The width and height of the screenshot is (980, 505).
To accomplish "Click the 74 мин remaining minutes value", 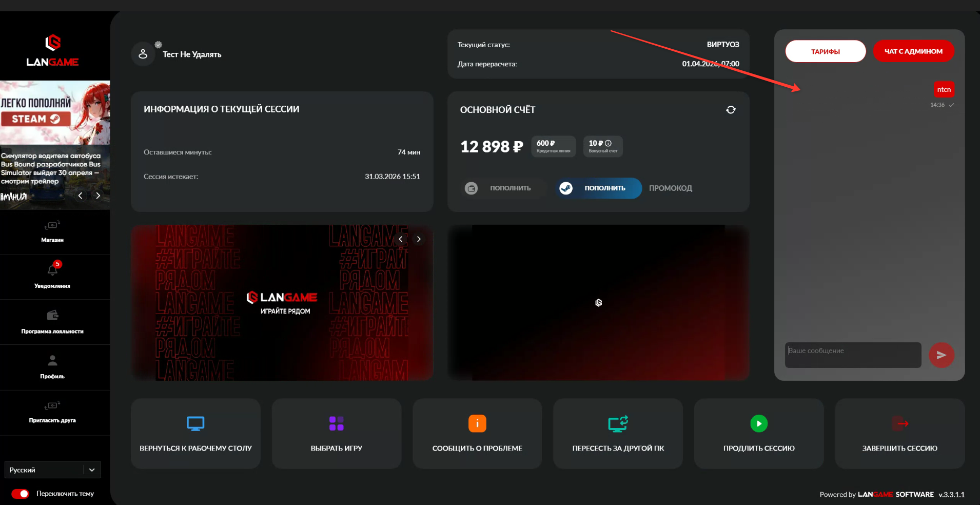I will tap(409, 152).
